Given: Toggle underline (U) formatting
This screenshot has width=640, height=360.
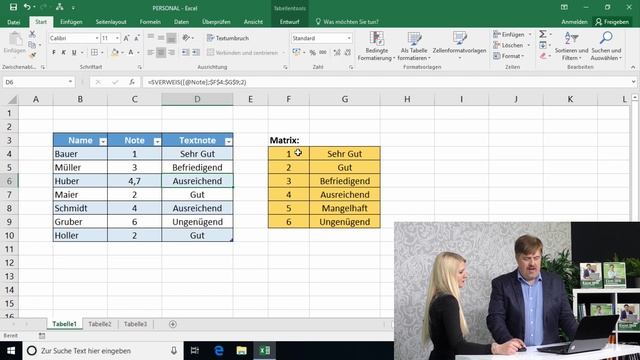Looking at the screenshot, I should point(74,52).
